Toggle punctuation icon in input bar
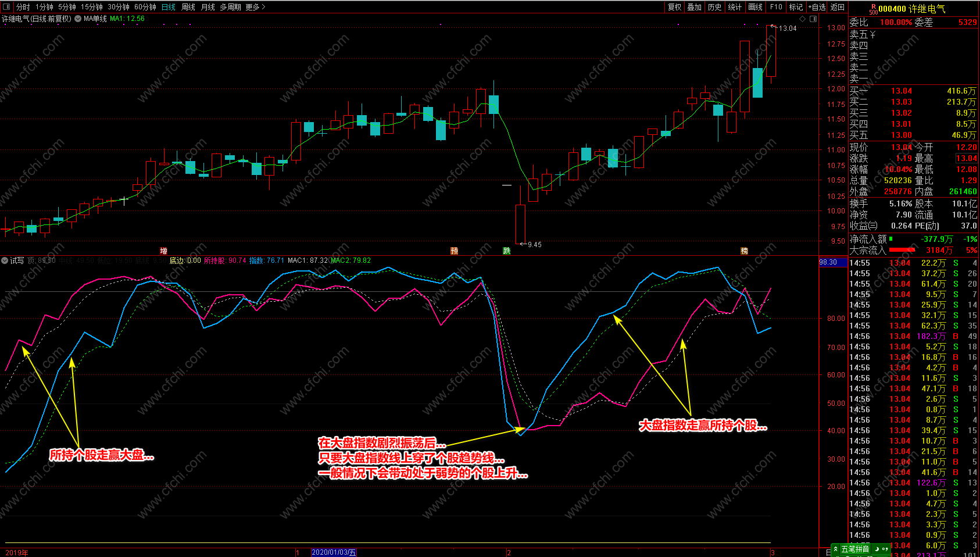 coord(885,549)
